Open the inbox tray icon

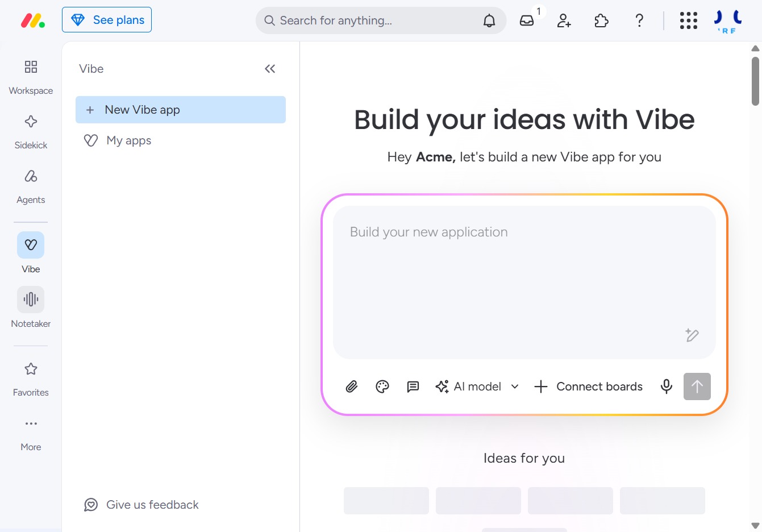point(527,20)
